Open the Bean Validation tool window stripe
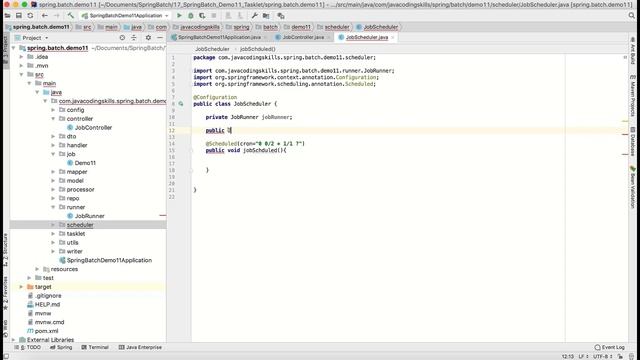The width and height of the screenshot is (640, 360). (x=633, y=187)
